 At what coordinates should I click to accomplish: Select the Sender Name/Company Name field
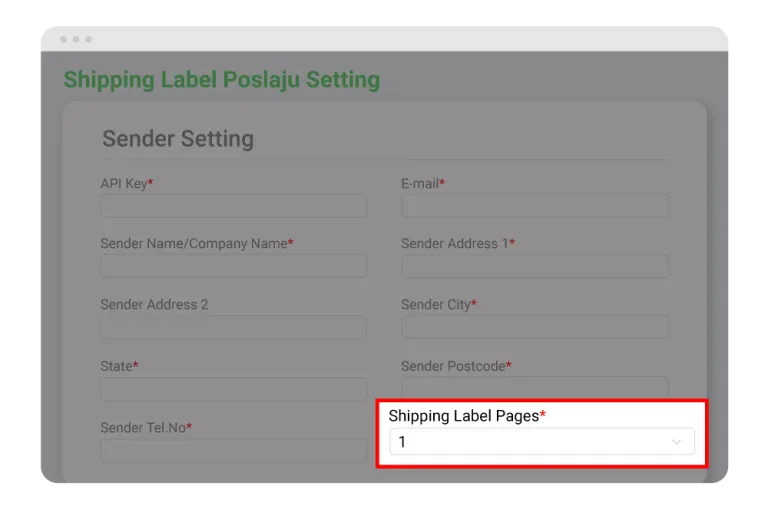[234, 266]
